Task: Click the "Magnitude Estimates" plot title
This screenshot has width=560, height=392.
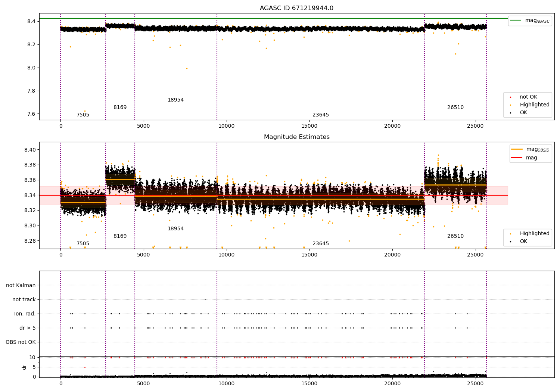Action: click(296, 137)
